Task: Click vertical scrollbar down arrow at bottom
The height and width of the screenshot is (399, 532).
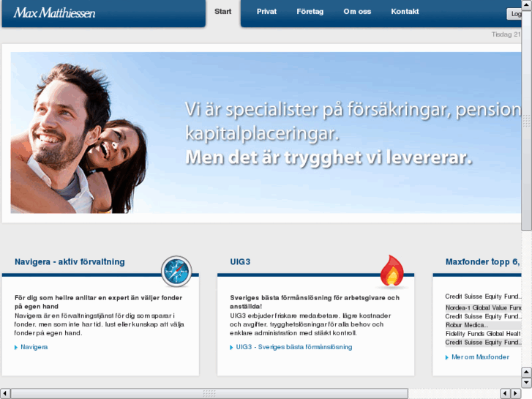Action: (527, 383)
